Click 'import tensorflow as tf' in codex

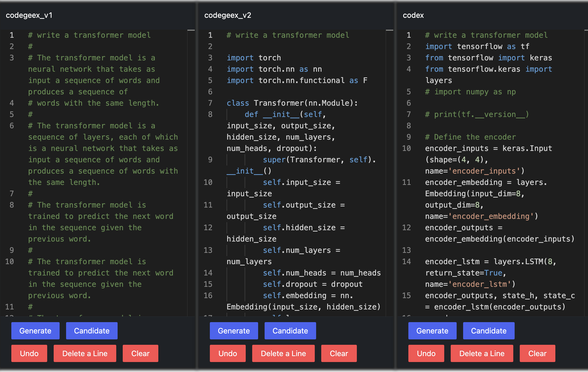[477, 46]
